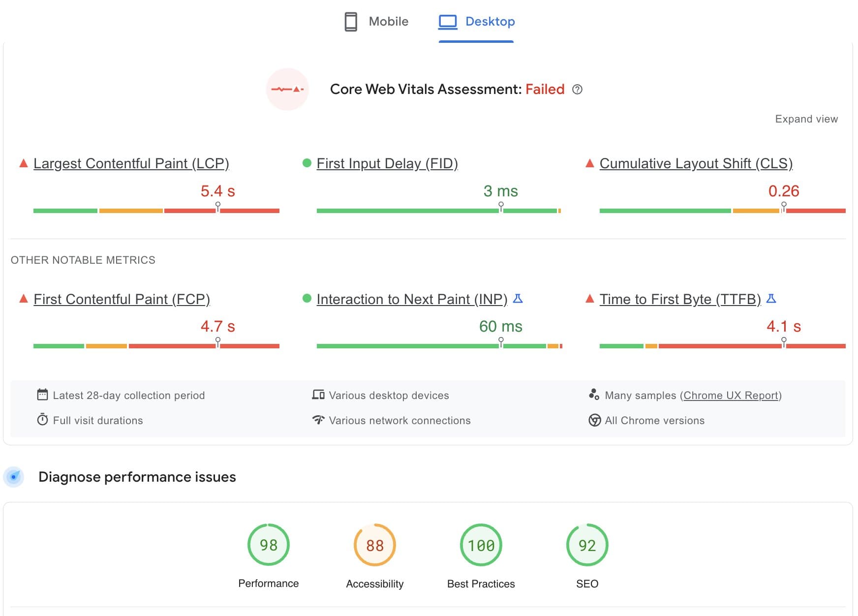Click the Chrome versions icon
This screenshot has height=616, width=858.
point(594,420)
